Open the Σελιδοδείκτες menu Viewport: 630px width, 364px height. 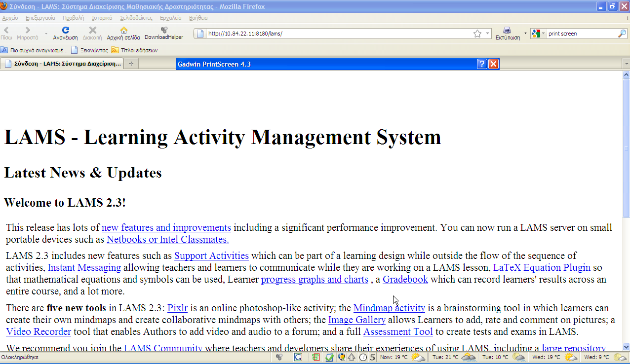tap(136, 18)
